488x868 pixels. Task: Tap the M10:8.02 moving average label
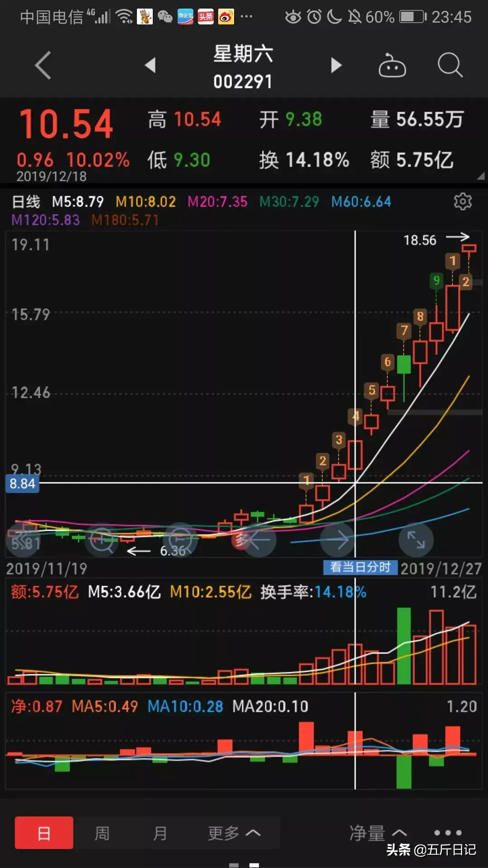pos(145,201)
